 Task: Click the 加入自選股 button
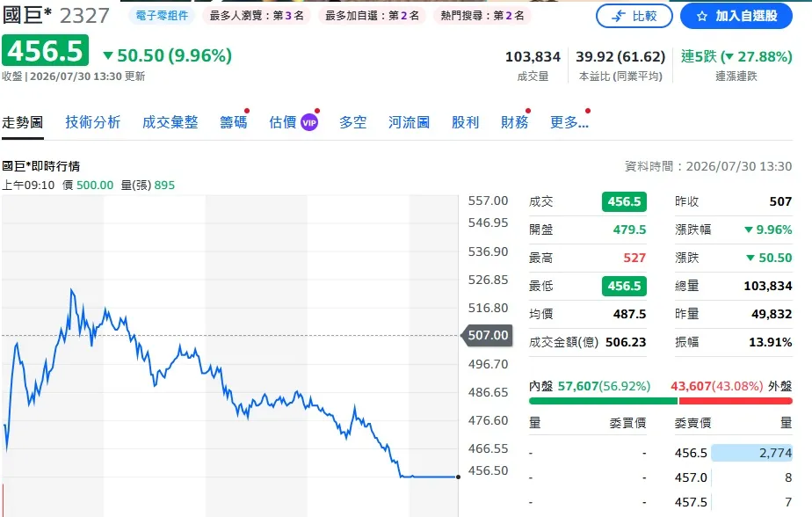(736, 16)
